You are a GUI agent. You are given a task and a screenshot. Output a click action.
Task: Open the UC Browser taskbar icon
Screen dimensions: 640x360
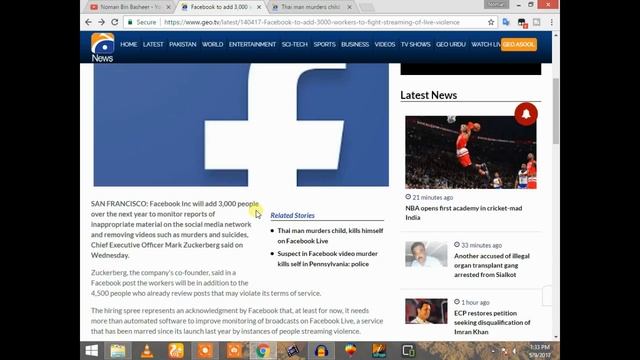click(x=176, y=351)
